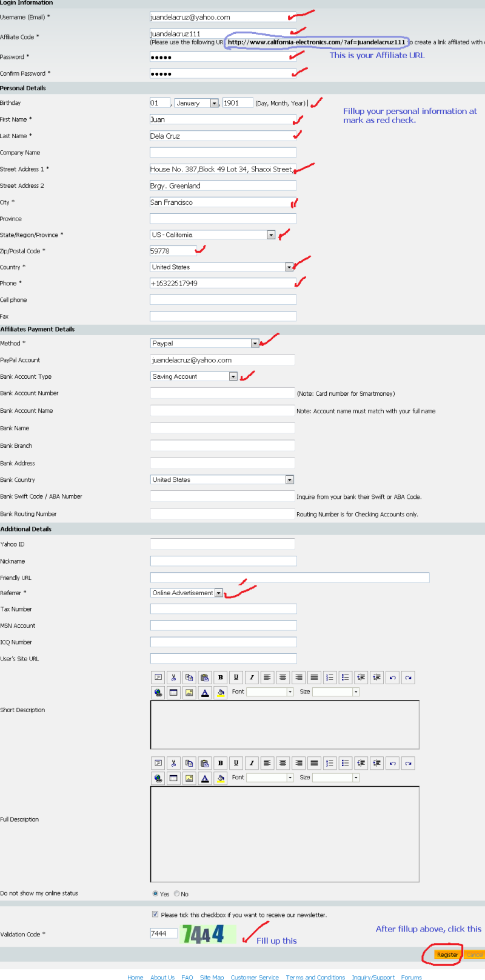Screen dimensions: 485x980
Task: Undo last change in Full Description editor
Action: click(x=392, y=763)
